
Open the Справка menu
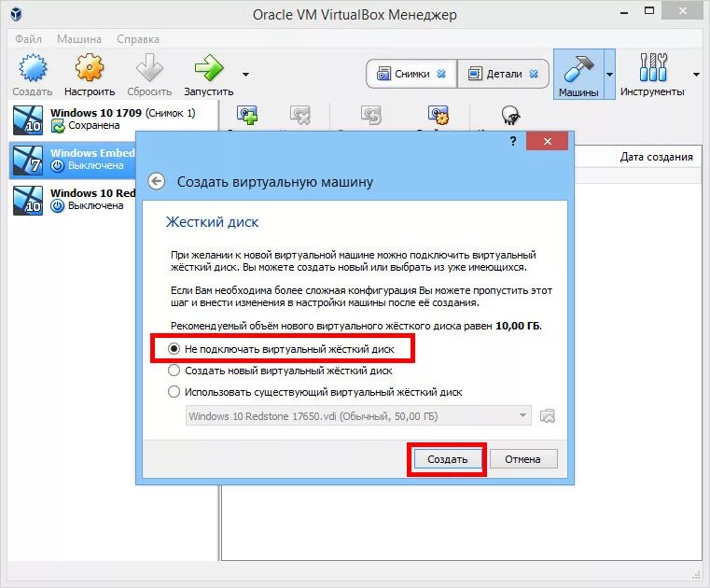pyautogui.click(x=138, y=39)
